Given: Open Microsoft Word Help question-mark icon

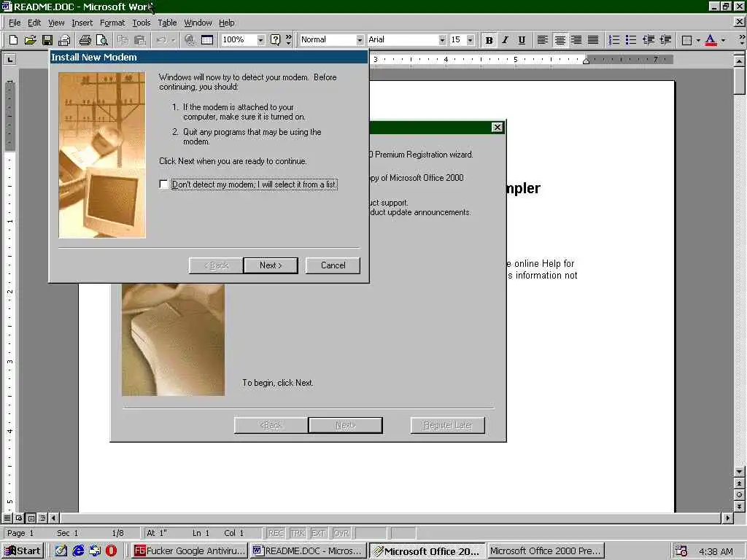Looking at the screenshot, I should pyautogui.click(x=275, y=40).
